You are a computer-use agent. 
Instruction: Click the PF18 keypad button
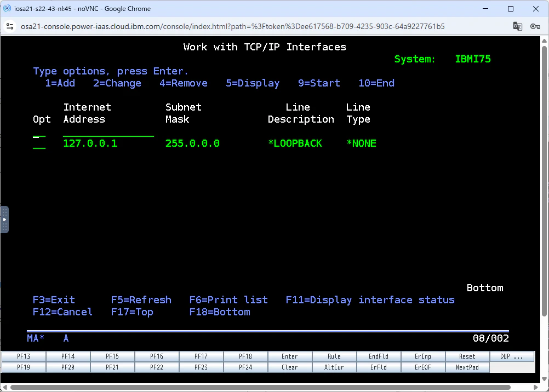pos(245,356)
